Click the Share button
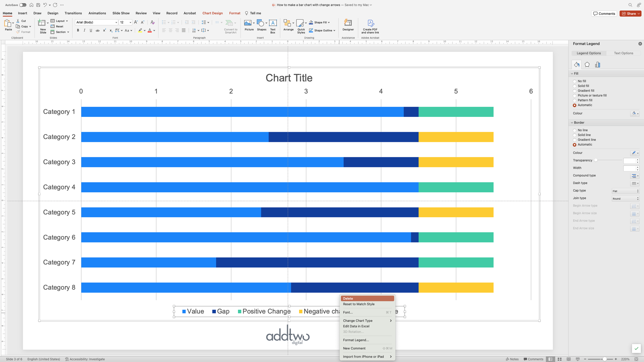The height and width of the screenshot is (362, 644). [630, 14]
